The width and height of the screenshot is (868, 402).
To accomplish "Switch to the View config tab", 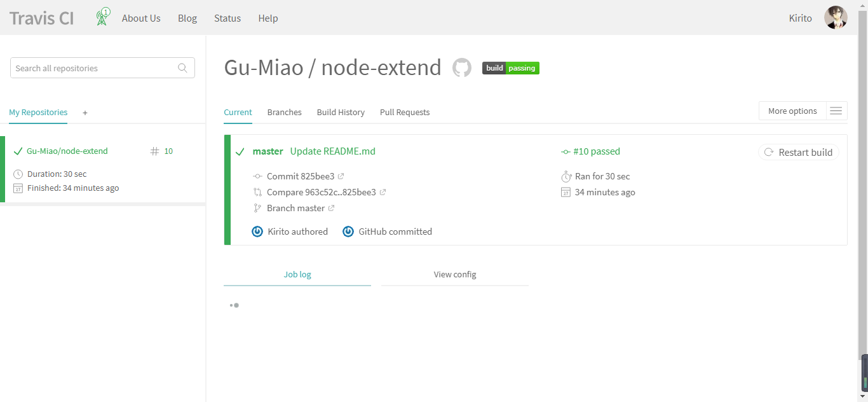I will pos(455,275).
